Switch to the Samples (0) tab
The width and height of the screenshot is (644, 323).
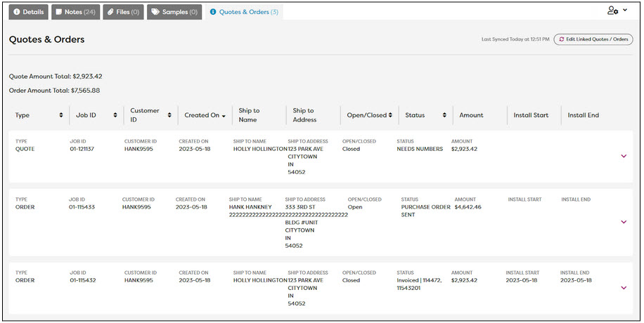pyautogui.click(x=174, y=12)
